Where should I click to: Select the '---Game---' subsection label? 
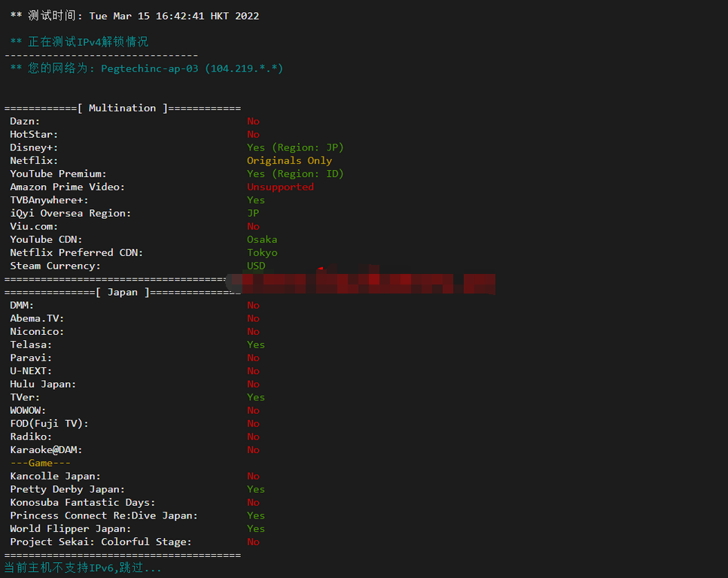(x=41, y=464)
